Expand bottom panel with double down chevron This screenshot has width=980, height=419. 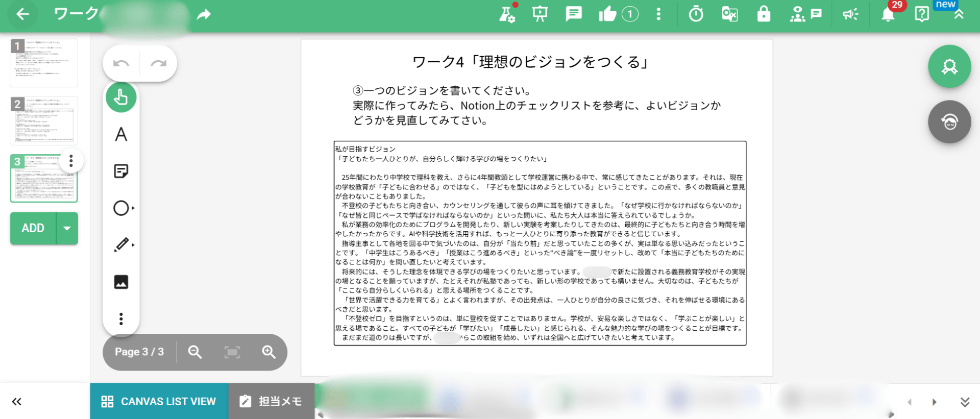click(965, 402)
